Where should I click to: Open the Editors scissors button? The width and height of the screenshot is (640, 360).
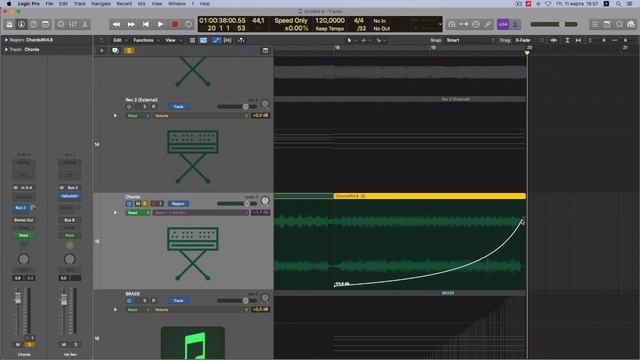(85, 24)
